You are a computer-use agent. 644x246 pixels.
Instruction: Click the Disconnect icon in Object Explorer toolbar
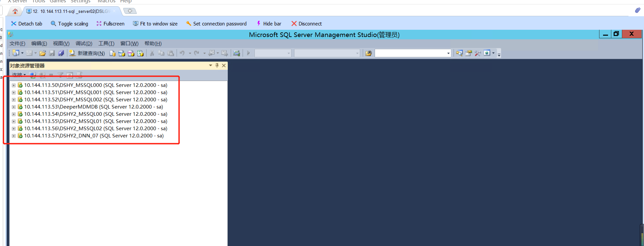point(42,75)
